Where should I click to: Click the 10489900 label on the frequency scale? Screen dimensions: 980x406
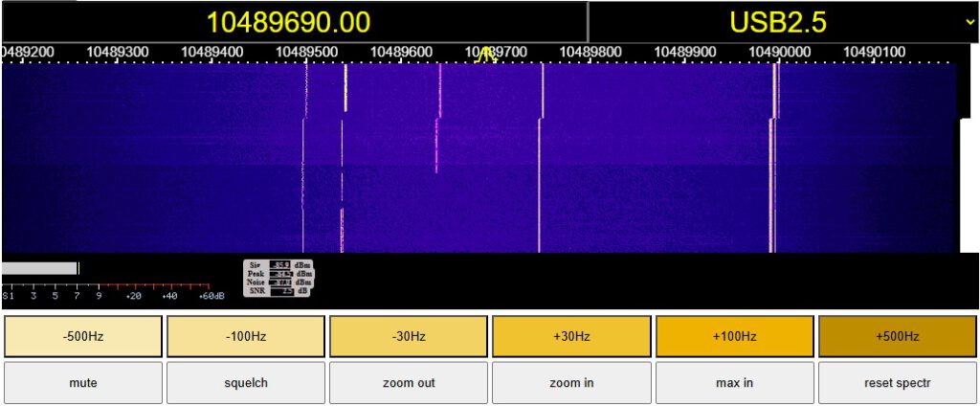(686, 51)
